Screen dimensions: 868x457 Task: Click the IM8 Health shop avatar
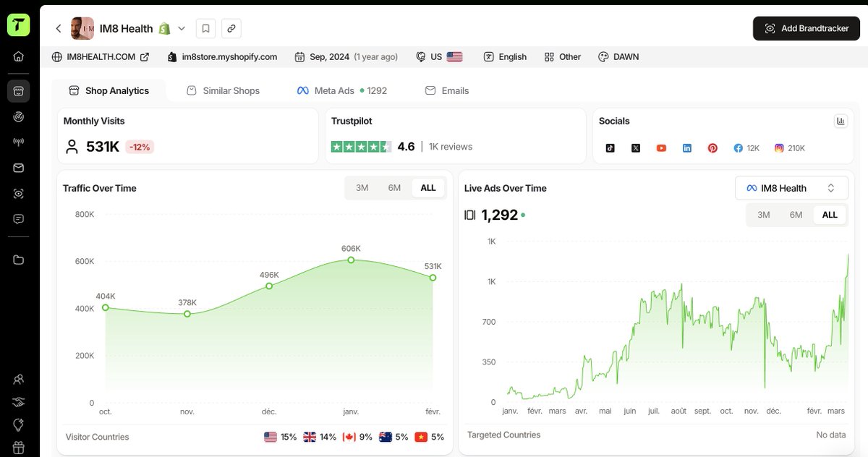[x=82, y=29]
